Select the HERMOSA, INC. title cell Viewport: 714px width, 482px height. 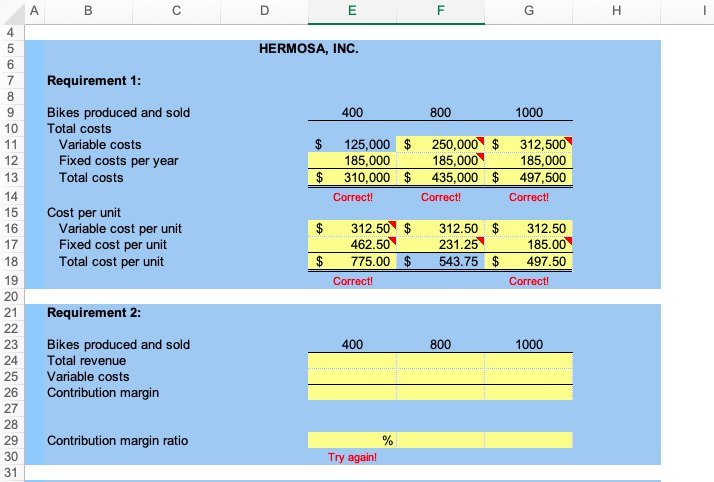coord(308,49)
